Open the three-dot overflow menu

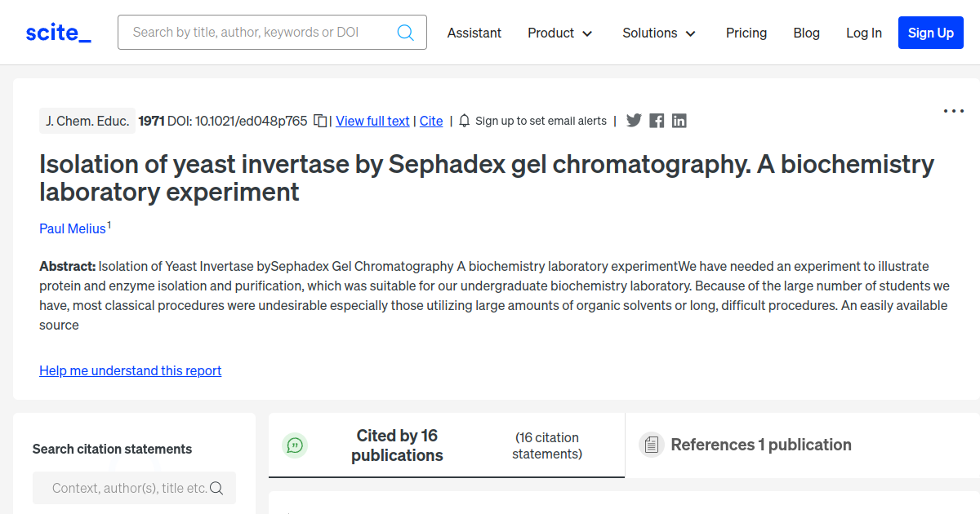(x=953, y=110)
